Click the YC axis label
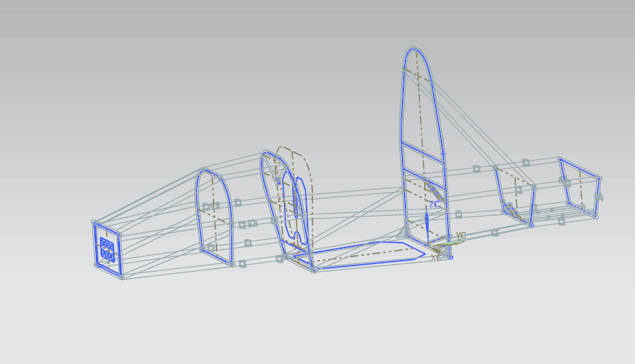Screen dimensions: 635x364 461,236
